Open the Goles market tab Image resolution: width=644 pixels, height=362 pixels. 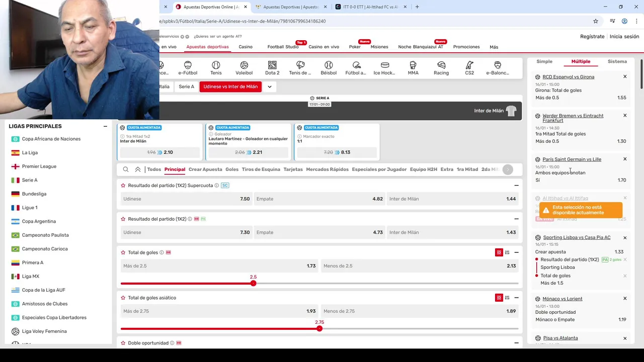coord(232,169)
